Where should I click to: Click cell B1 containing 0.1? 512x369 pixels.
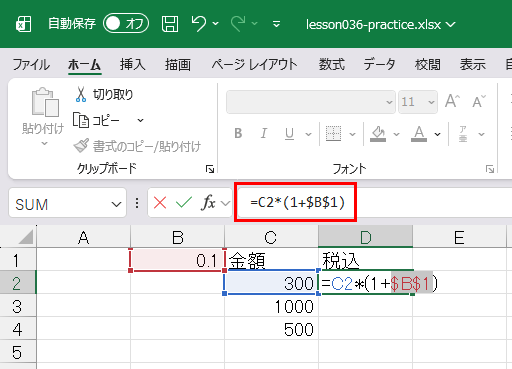pyautogui.click(x=177, y=260)
